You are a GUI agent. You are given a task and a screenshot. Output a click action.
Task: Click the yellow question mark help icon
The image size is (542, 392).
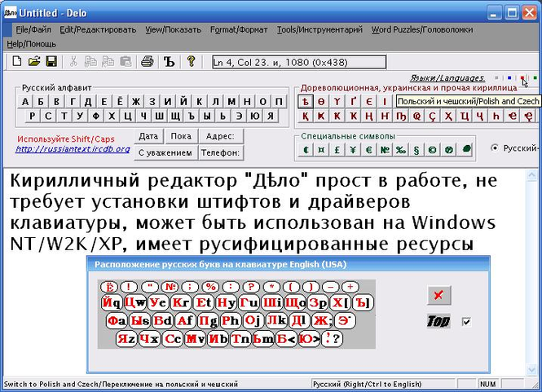click(192, 62)
